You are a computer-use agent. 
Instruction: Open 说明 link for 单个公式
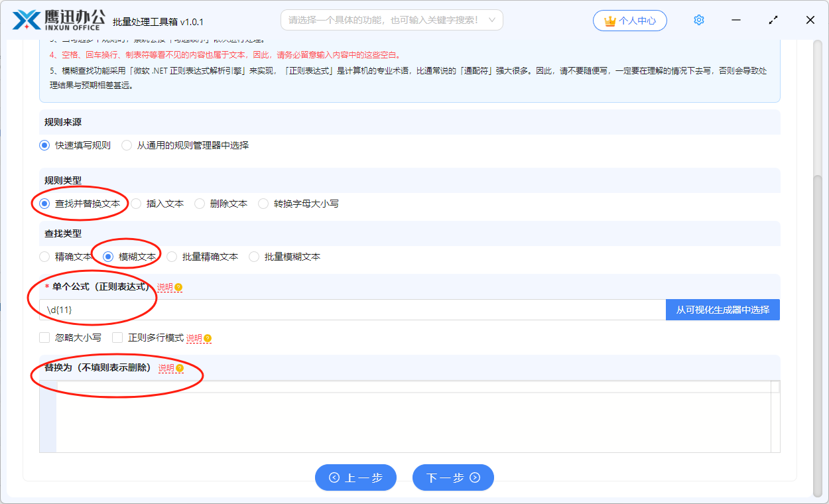tap(165, 287)
